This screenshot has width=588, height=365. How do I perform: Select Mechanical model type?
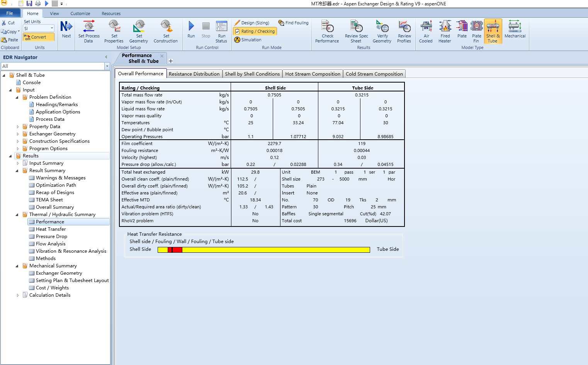tap(515, 29)
